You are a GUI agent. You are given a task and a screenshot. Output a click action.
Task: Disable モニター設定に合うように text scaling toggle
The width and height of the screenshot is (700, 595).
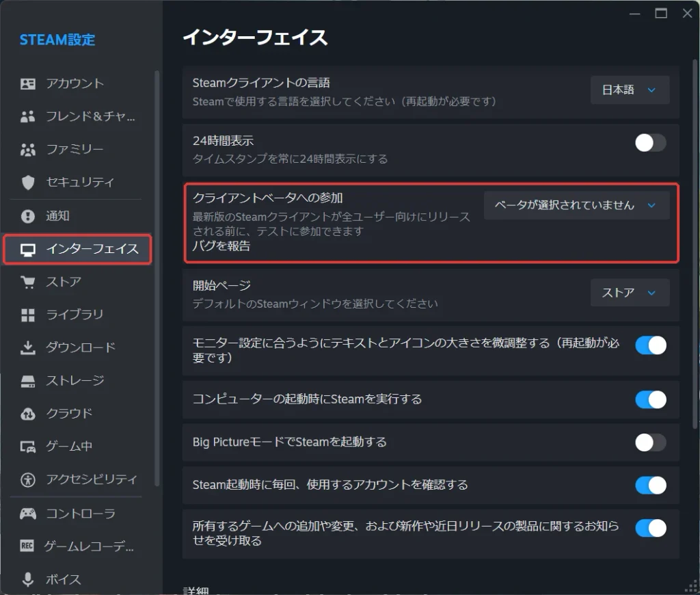(x=651, y=345)
